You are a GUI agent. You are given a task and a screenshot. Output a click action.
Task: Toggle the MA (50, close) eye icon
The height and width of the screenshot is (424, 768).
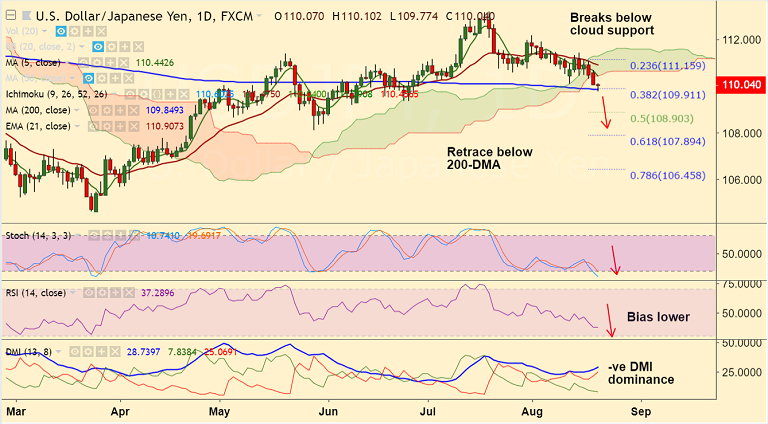(89, 78)
